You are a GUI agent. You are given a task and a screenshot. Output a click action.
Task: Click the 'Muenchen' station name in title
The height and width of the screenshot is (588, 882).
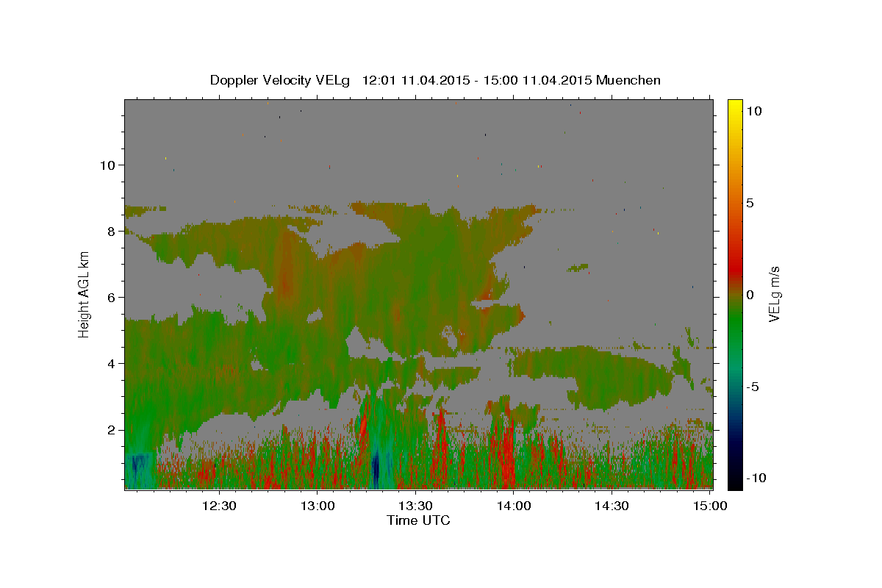click(x=629, y=80)
